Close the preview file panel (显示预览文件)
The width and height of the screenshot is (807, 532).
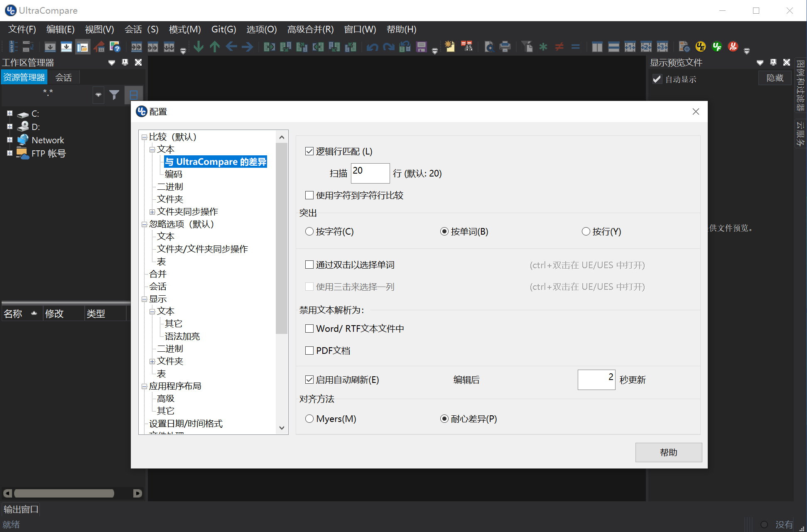(x=786, y=62)
